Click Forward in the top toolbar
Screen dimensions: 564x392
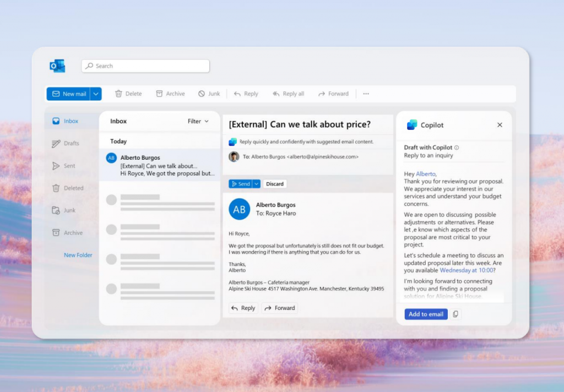tap(333, 94)
